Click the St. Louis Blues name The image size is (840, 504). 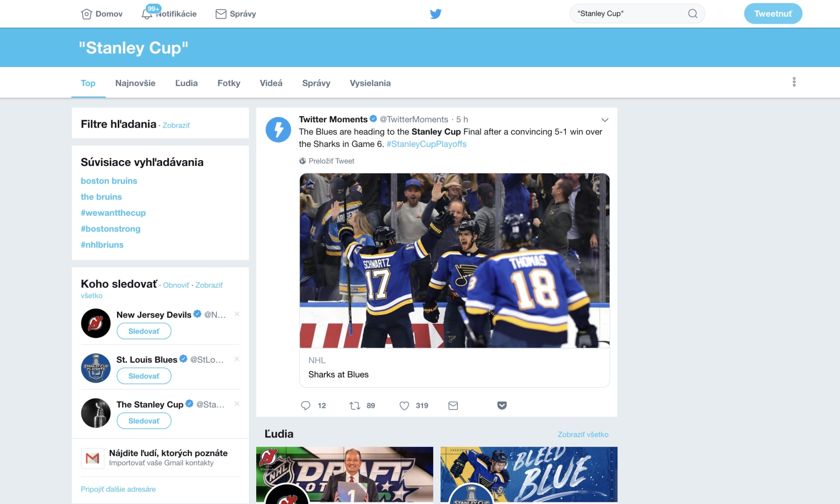click(147, 360)
